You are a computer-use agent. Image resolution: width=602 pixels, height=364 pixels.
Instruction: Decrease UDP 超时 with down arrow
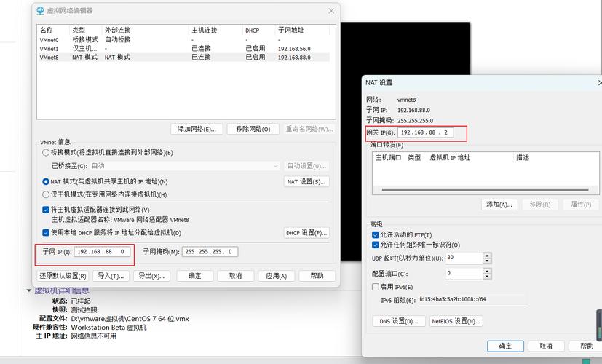pyautogui.click(x=487, y=261)
